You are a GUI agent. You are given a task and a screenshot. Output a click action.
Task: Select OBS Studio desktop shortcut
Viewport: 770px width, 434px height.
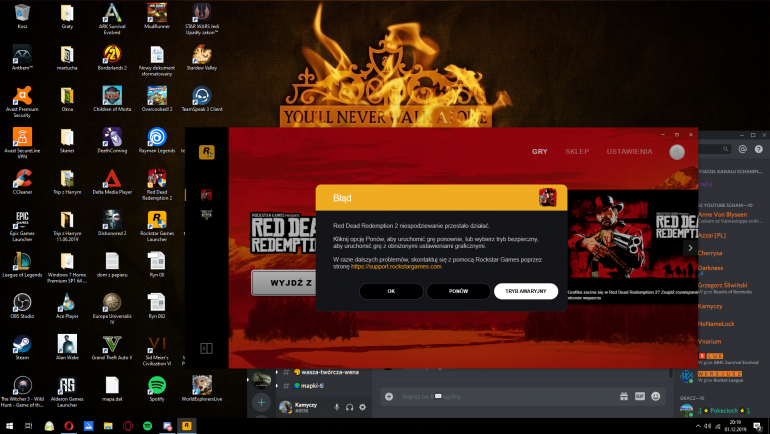(22, 306)
